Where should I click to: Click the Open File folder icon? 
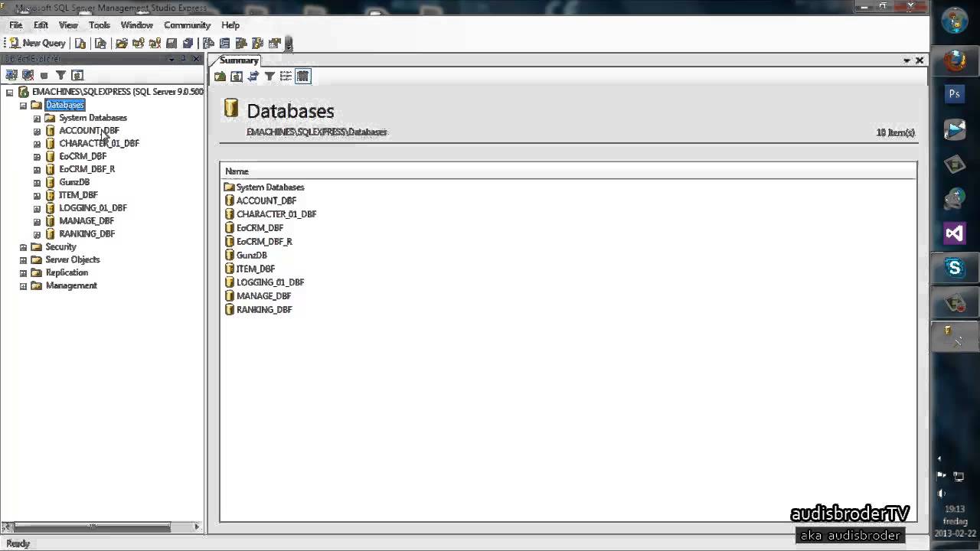tap(121, 44)
